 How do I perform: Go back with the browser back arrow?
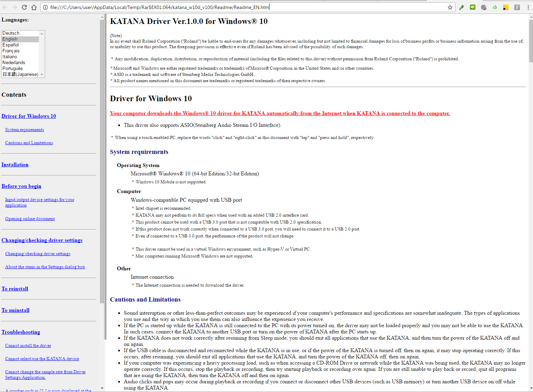(x=5, y=7)
